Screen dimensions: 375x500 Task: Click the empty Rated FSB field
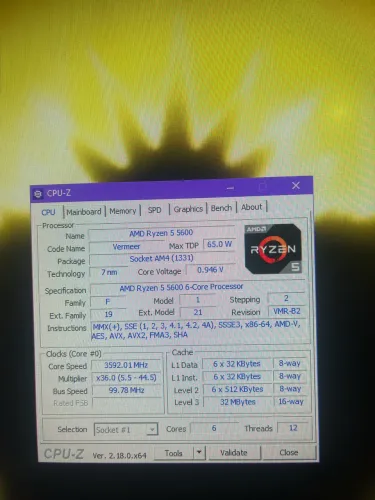(127, 403)
